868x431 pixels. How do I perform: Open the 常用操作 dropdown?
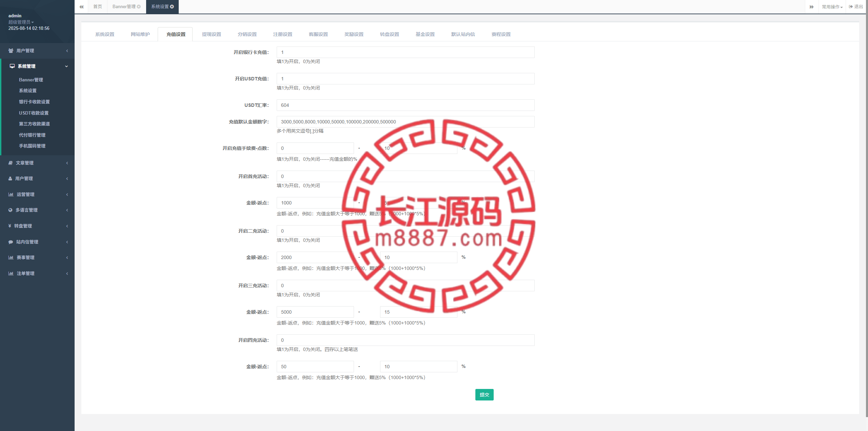pos(832,7)
